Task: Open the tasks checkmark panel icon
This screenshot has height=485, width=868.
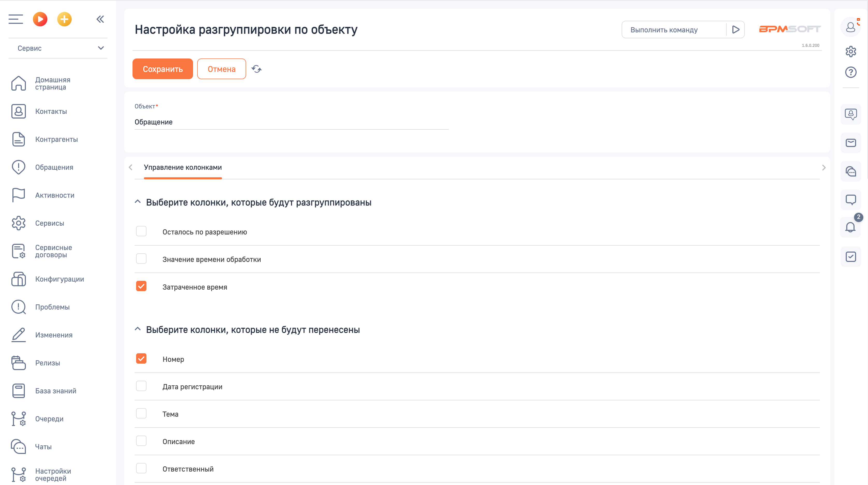Action: pos(850,257)
